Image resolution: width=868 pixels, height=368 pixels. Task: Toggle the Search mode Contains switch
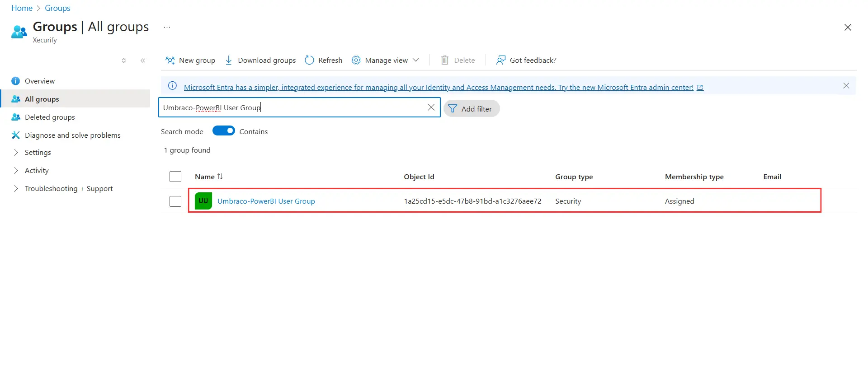click(224, 131)
